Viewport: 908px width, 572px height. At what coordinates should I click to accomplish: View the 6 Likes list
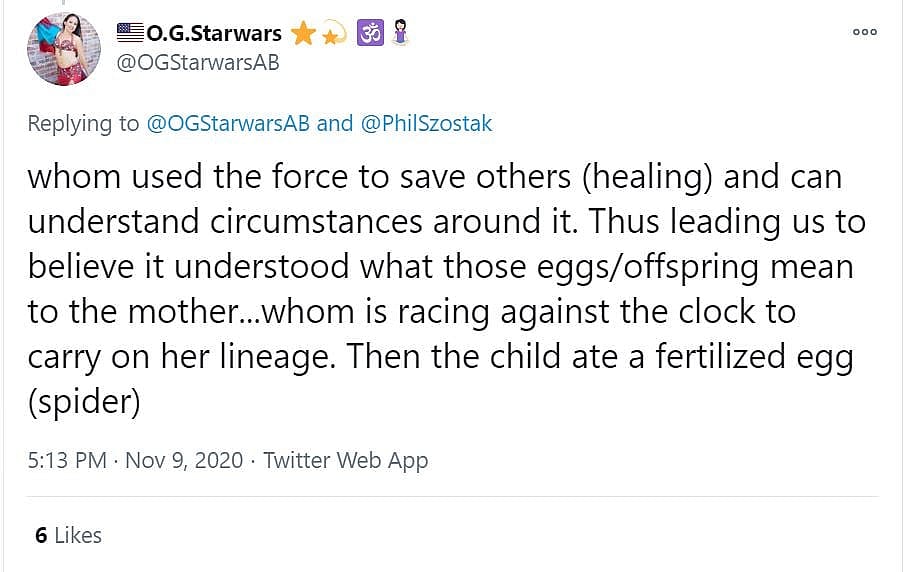click(69, 535)
